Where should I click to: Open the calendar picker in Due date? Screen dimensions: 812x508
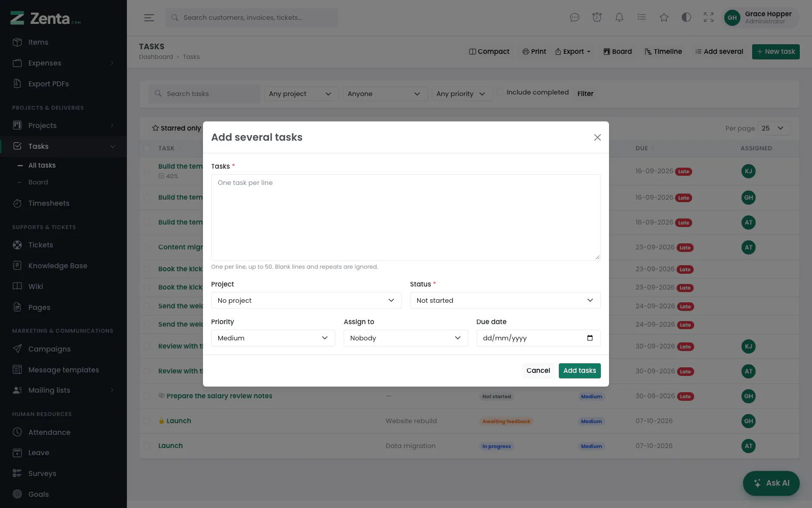(x=590, y=338)
